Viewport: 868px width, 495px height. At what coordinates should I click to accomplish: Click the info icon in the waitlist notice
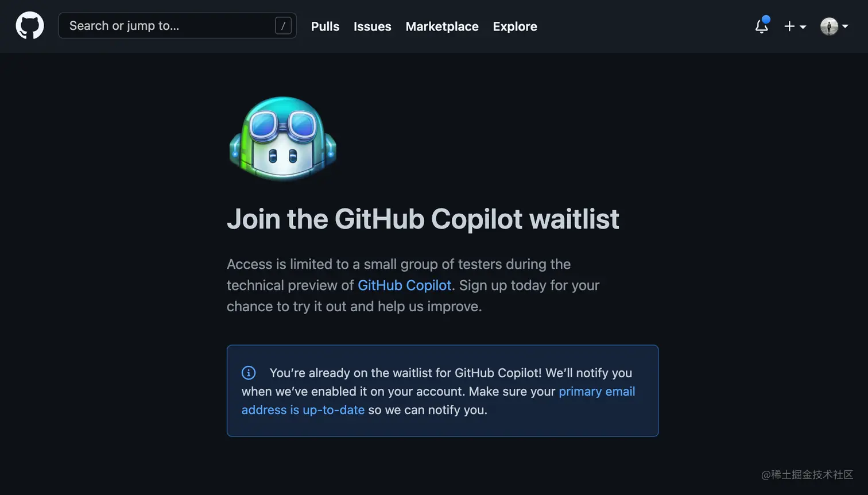[x=249, y=373]
